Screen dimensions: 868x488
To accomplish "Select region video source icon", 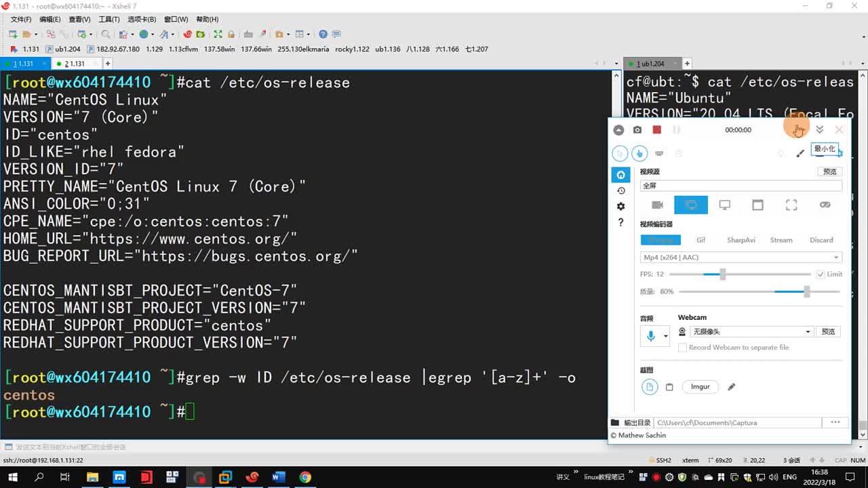I will [x=791, y=205].
